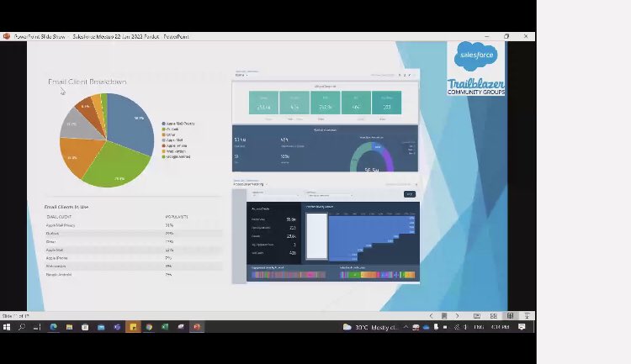The width and height of the screenshot is (631, 364).
Task: Open the yellow Sticky Notes taskbar icon
Action: tap(133, 327)
